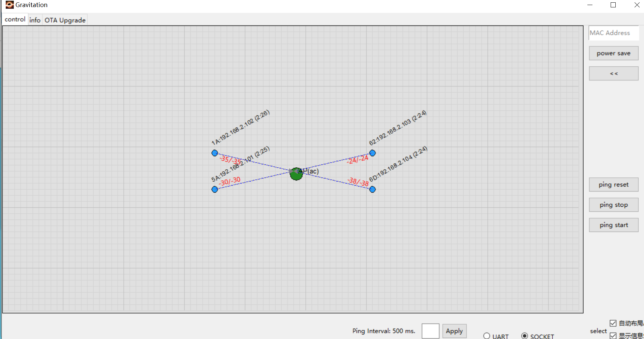The image size is (644, 339).
Task: Select the 1A:192.168.2.102 node dot
Action: (215, 153)
